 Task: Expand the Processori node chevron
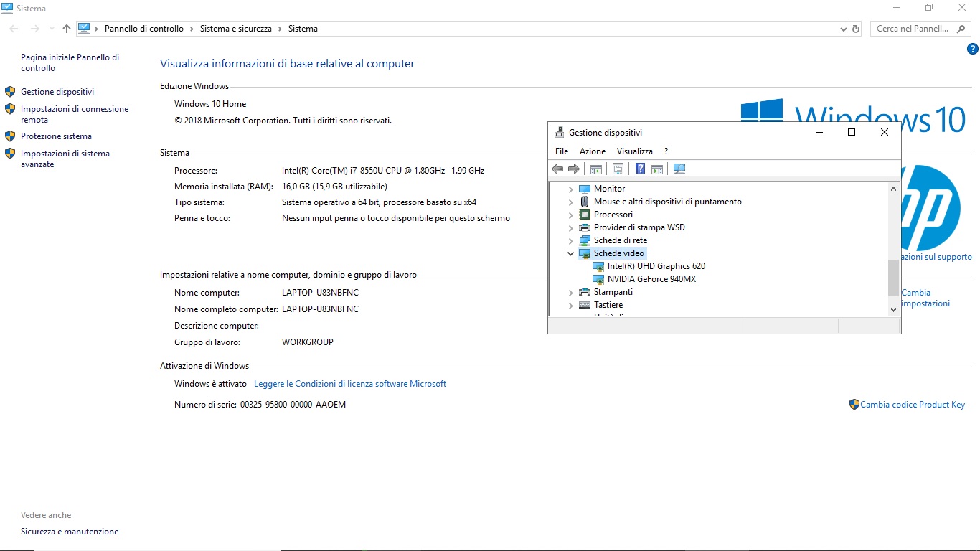click(571, 215)
